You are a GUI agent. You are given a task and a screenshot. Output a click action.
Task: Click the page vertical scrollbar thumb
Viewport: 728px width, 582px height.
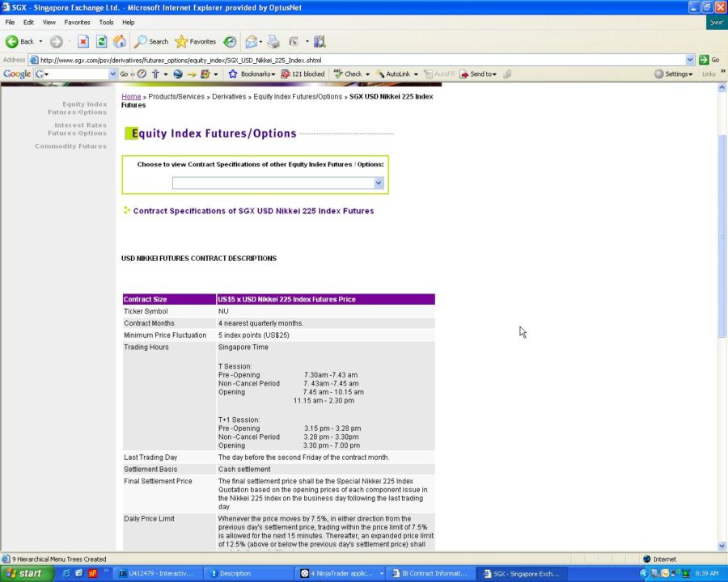[722, 236]
